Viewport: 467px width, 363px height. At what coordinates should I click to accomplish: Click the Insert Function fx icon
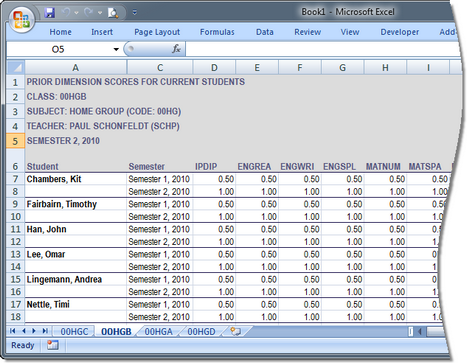point(176,49)
